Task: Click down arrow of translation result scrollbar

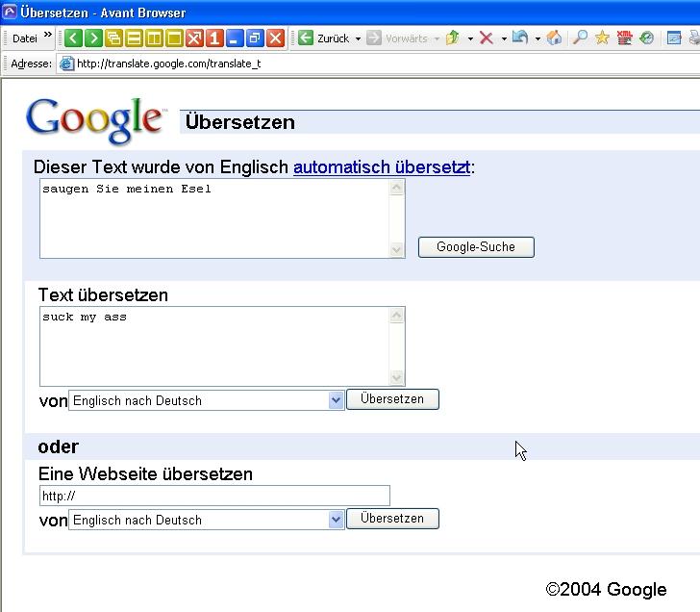Action: pyautogui.click(x=396, y=249)
